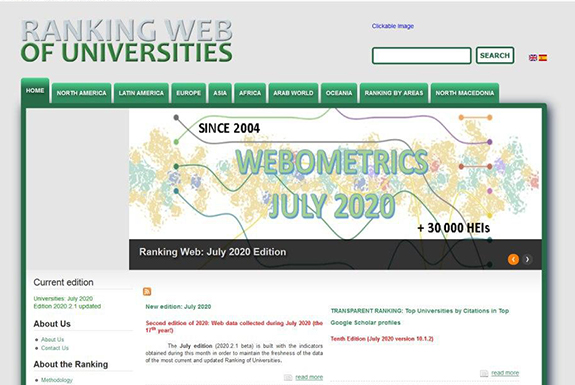Select the RANKING BY AREAS tab

pyautogui.click(x=394, y=93)
